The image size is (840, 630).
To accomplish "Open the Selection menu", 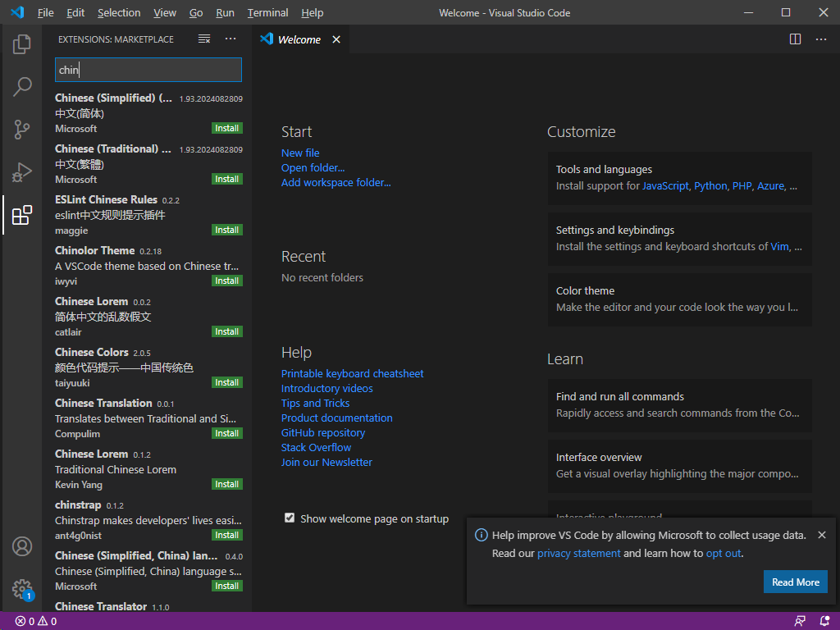I will point(119,12).
